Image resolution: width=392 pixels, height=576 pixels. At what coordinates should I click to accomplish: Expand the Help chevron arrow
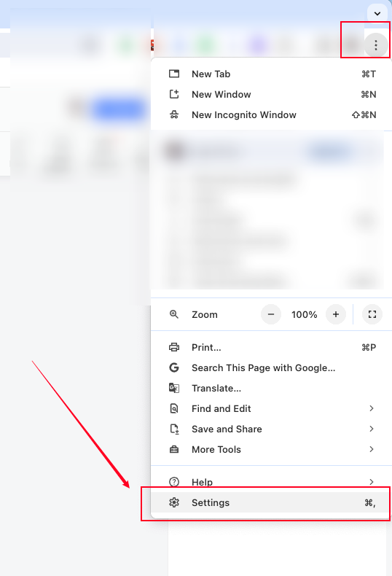[372, 482]
